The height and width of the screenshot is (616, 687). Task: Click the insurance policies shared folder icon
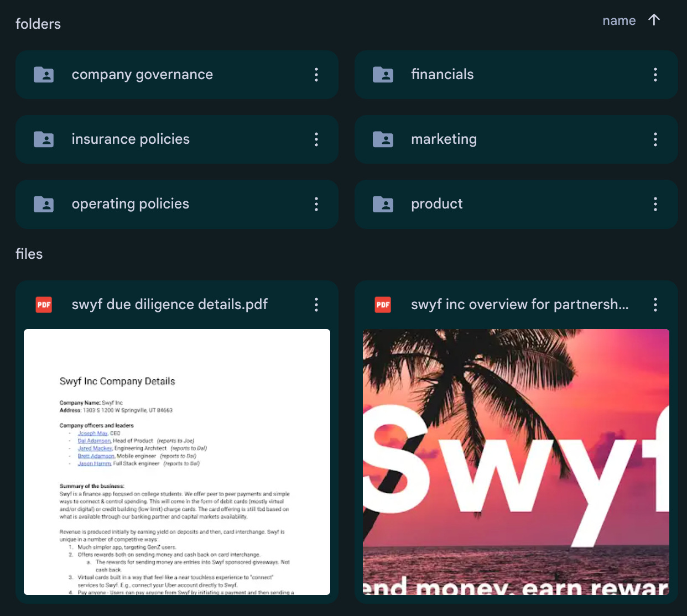pos(44,139)
